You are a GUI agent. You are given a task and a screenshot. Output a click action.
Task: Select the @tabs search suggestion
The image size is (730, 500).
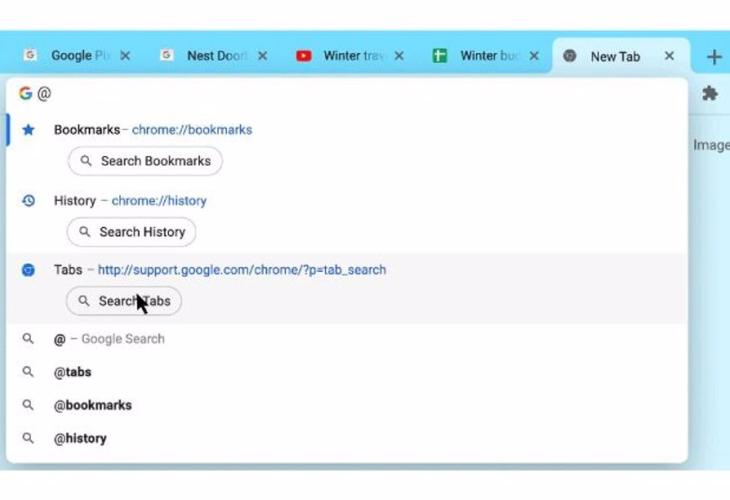coord(73,372)
